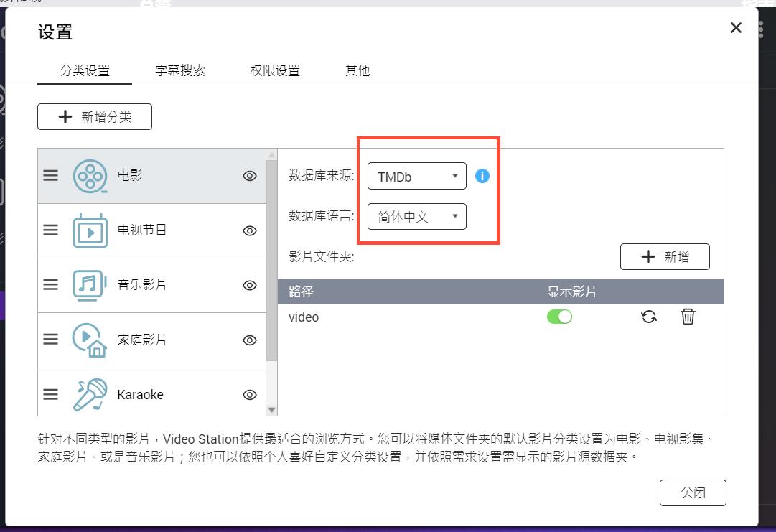The height and width of the screenshot is (532, 776).
Task: Delete the video folder entry
Action: coord(688,317)
